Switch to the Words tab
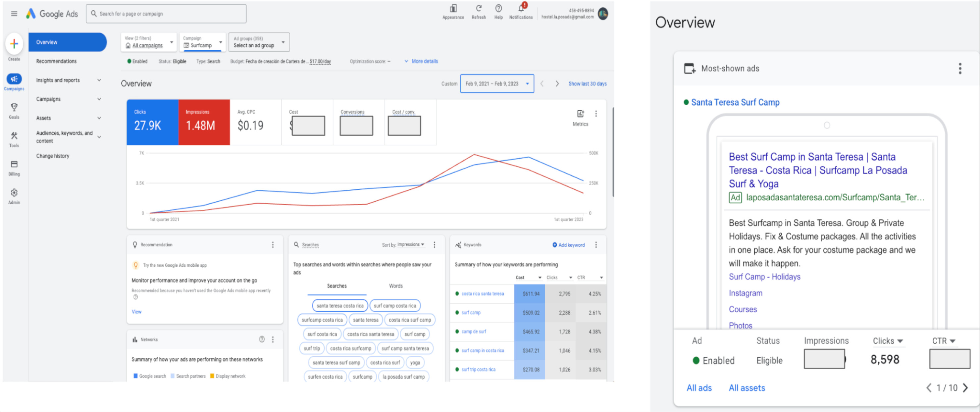This screenshot has width=980, height=412. coord(396,286)
